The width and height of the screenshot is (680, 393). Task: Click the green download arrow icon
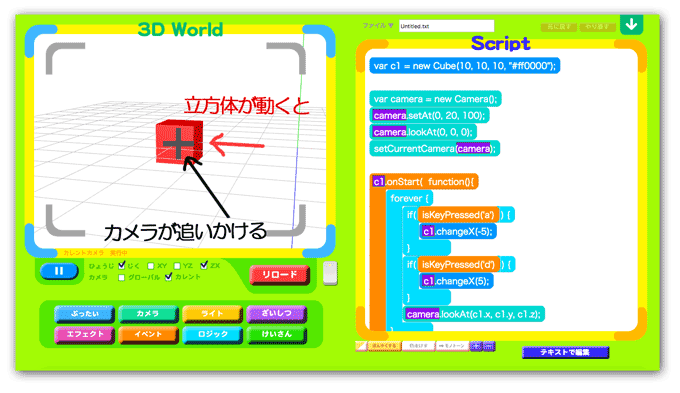631,24
